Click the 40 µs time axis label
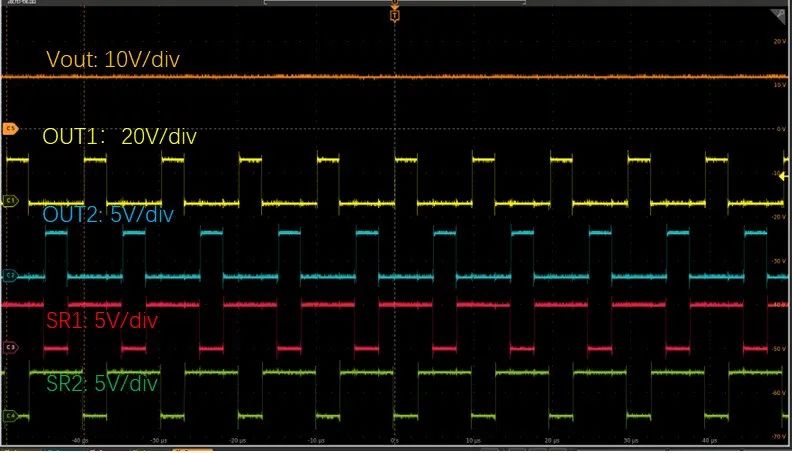The height and width of the screenshot is (453, 792). (709, 439)
